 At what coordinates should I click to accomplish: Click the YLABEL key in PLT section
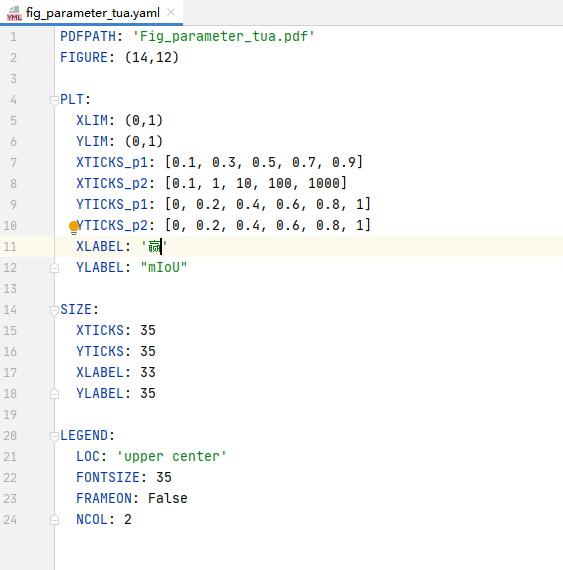click(100, 268)
